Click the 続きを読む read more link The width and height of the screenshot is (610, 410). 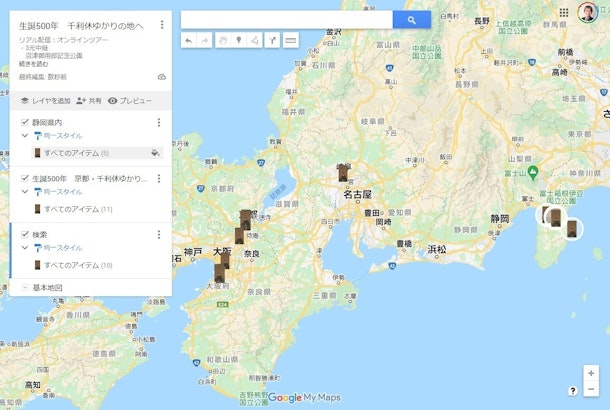click(x=32, y=66)
